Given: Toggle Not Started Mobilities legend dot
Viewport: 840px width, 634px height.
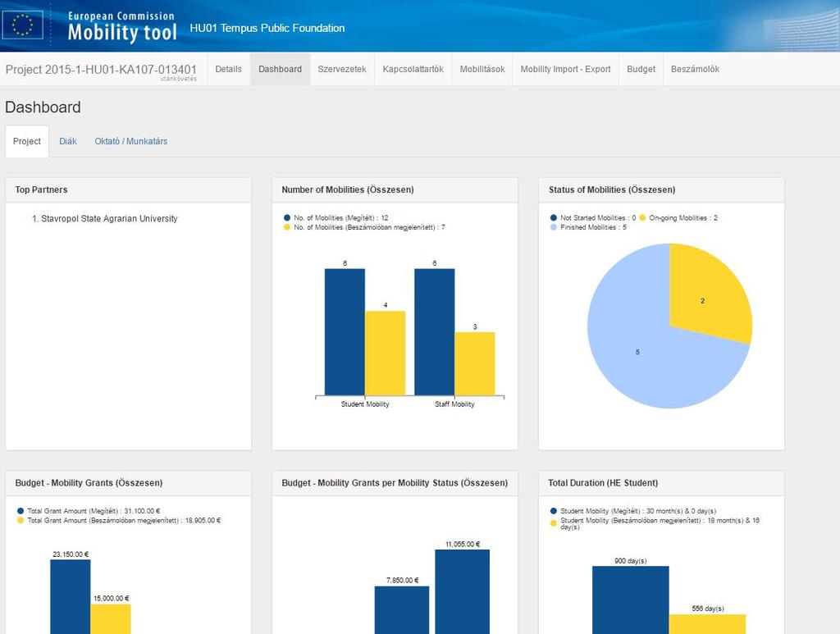Looking at the screenshot, I should 554,218.
